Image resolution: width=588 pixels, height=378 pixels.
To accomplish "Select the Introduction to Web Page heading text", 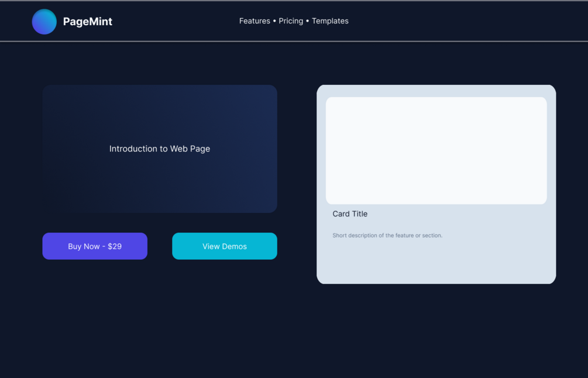I will pyautogui.click(x=160, y=149).
